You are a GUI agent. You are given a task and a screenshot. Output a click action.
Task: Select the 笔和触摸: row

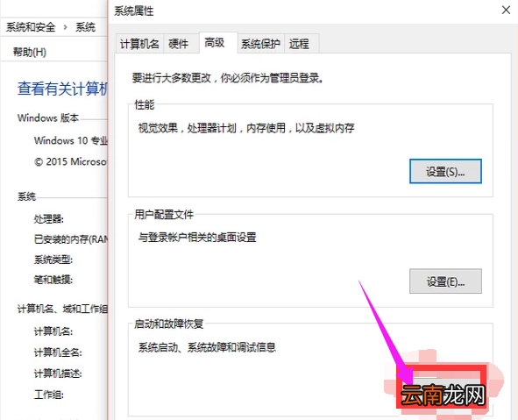pos(53,280)
